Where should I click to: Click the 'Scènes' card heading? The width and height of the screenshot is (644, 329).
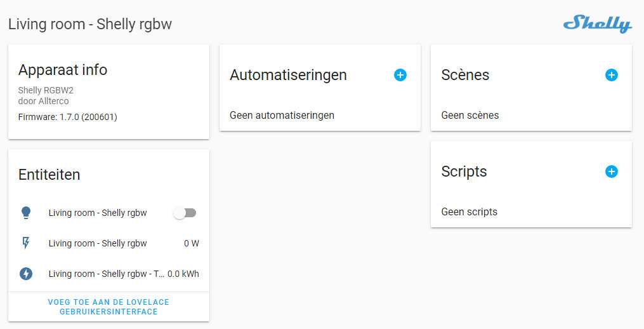click(x=465, y=75)
